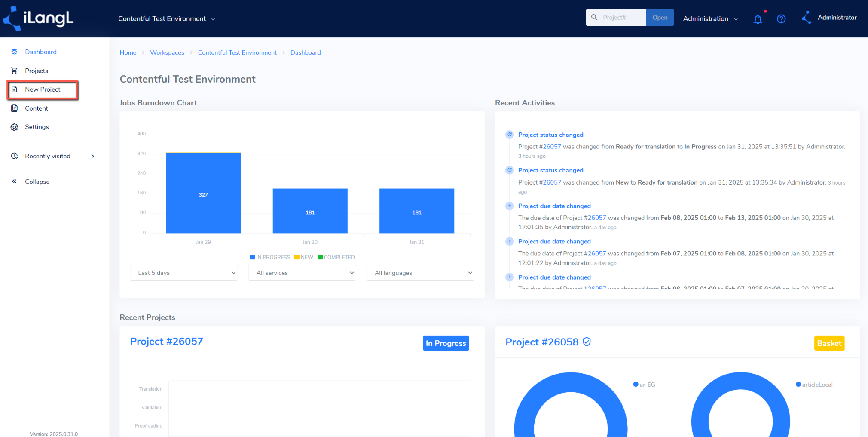Click Contentful Test Environment breadcrumb link
Viewport: 868px width, 437px height.
click(x=237, y=52)
